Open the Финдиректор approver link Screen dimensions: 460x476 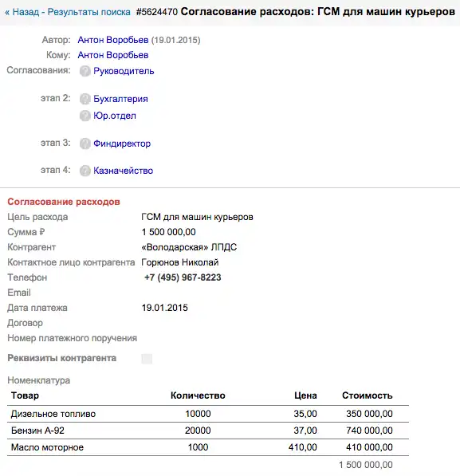point(122,144)
